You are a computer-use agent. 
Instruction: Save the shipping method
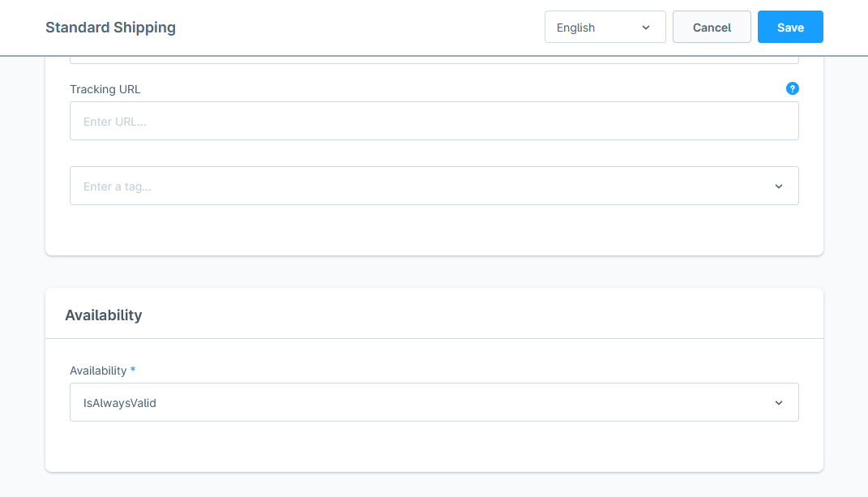point(790,27)
